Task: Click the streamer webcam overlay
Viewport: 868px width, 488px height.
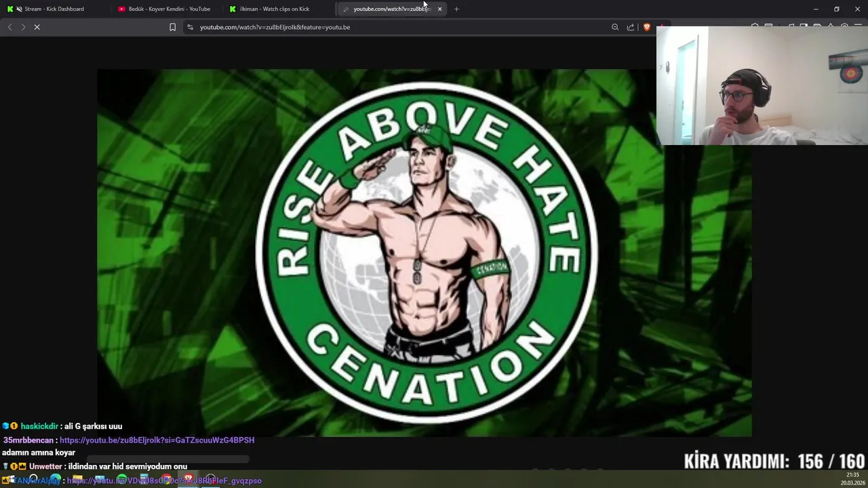Action: coord(762,85)
